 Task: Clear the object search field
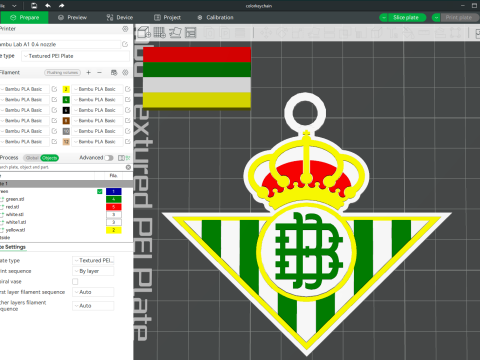point(128,167)
